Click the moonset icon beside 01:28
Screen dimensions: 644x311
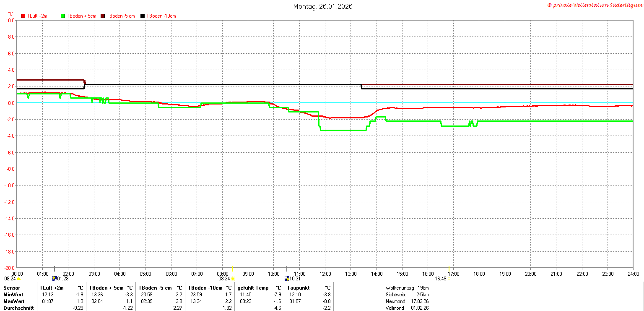(55, 278)
